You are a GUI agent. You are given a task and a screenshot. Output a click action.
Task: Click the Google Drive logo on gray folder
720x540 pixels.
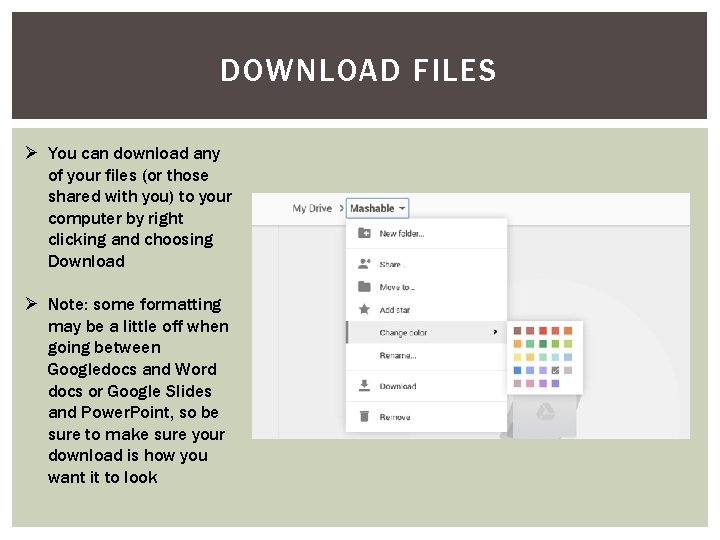545,411
